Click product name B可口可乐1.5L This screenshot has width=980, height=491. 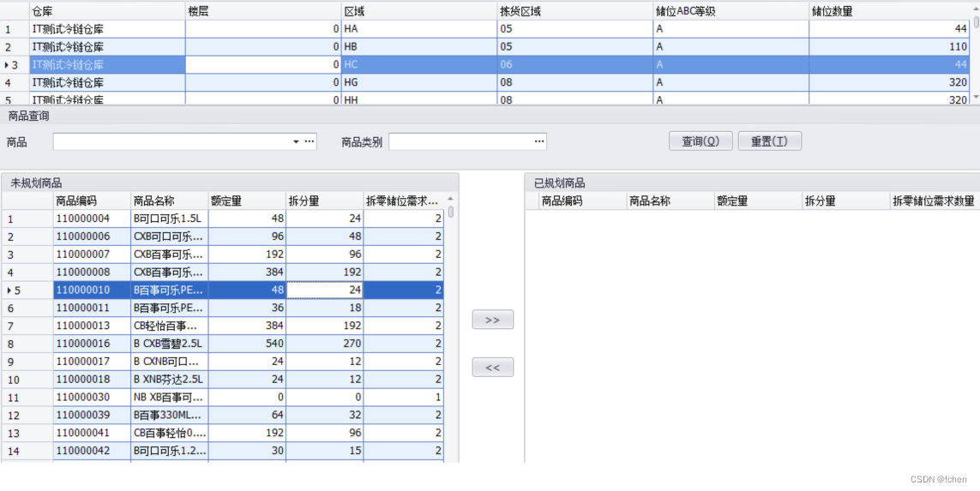[x=170, y=219]
